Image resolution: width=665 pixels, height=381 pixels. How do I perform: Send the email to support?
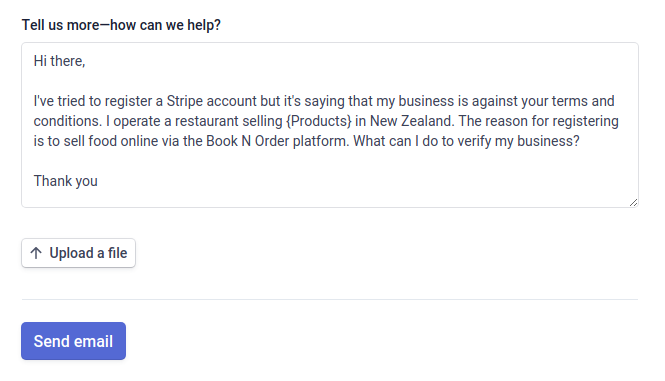tap(73, 341)
